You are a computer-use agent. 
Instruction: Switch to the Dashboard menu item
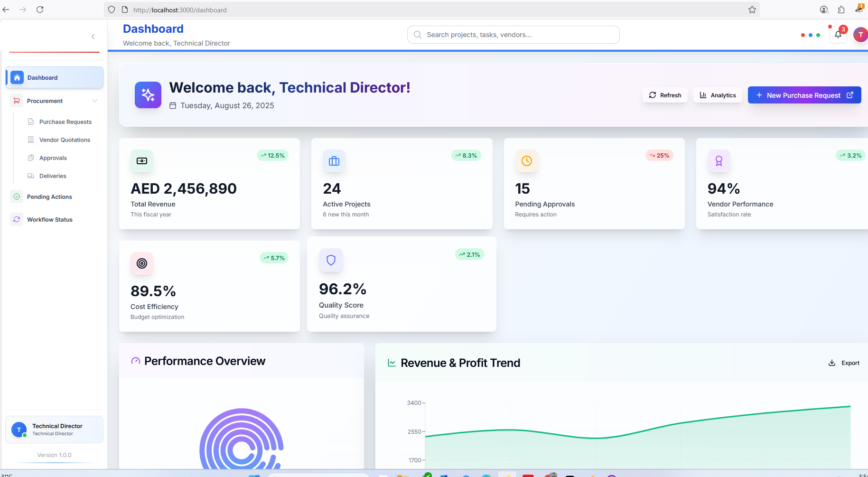[43, 77]
